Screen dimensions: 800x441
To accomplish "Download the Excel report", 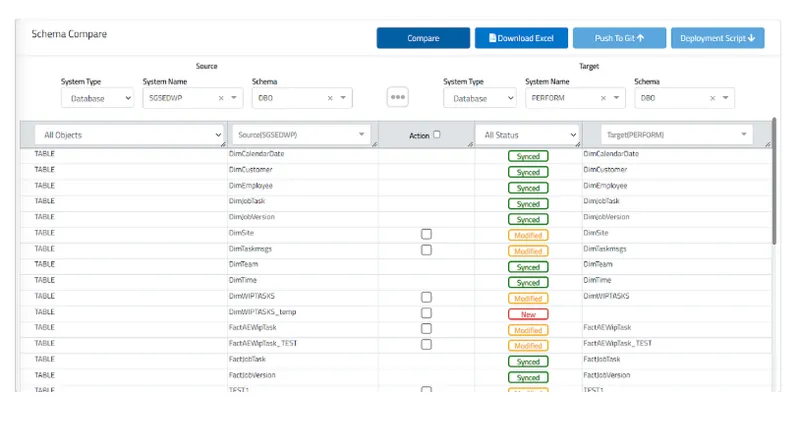I will [521, 38].
